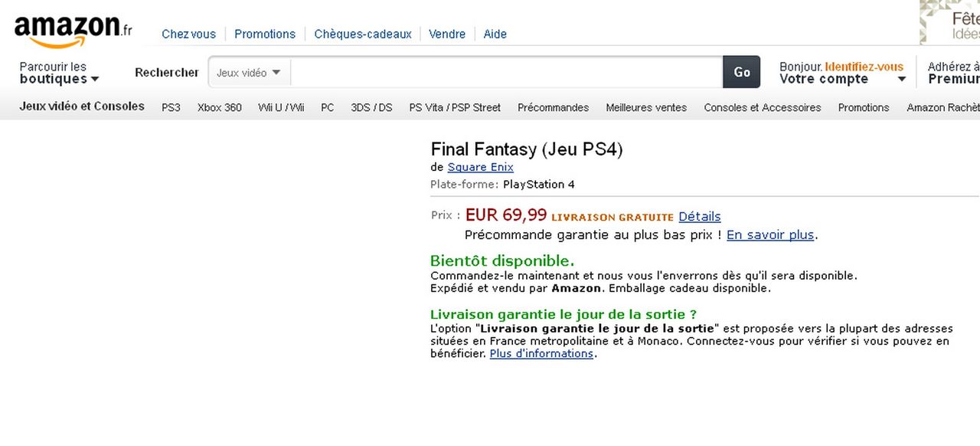
Task: Open 'En savoir plus' about price guarantee
Action: (769, 234)
